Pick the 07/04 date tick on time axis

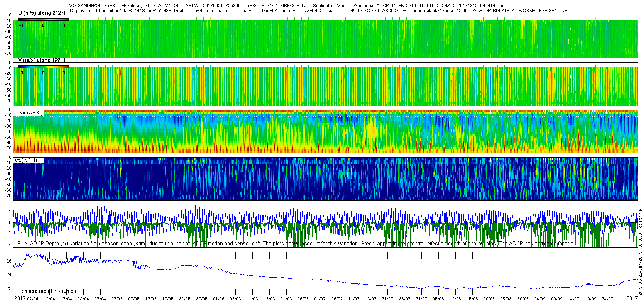point(33,299)
